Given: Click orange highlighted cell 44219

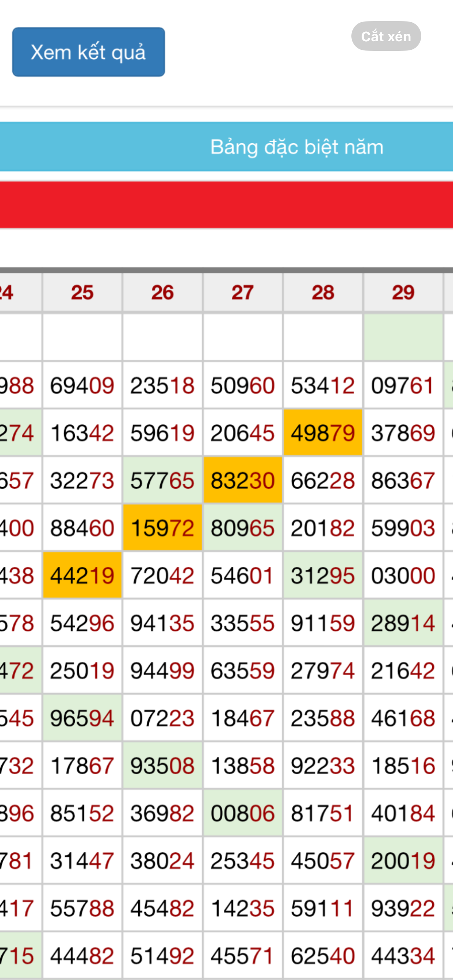Looking at the screenshot, I should [x=82, y=575].
